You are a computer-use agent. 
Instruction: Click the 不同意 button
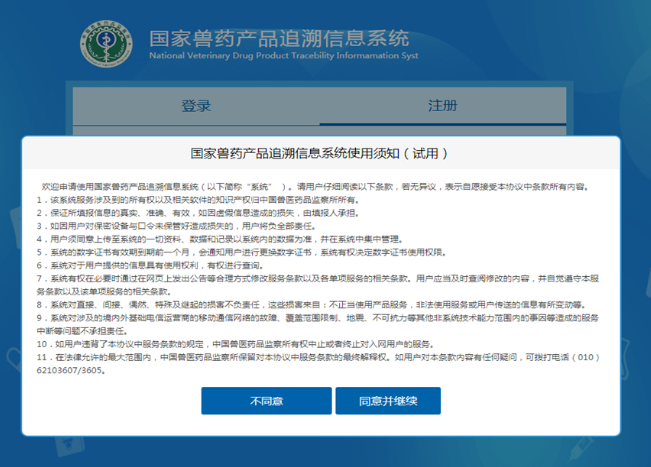[266, 401]
